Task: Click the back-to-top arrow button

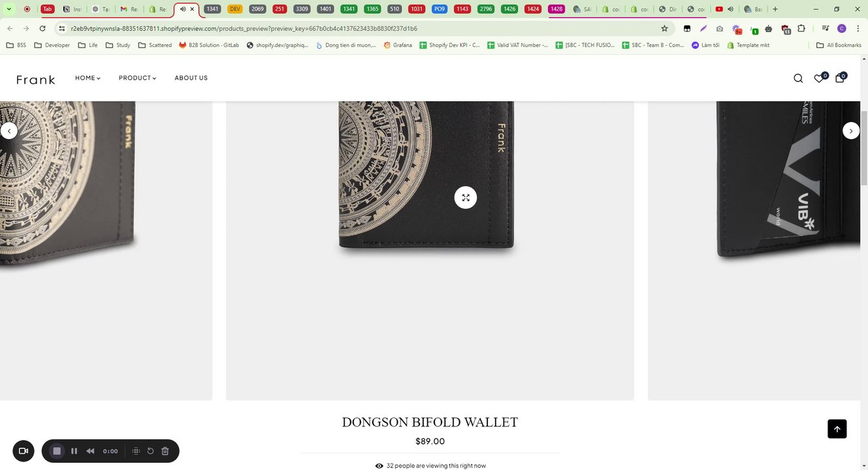Action: point(837,429)
